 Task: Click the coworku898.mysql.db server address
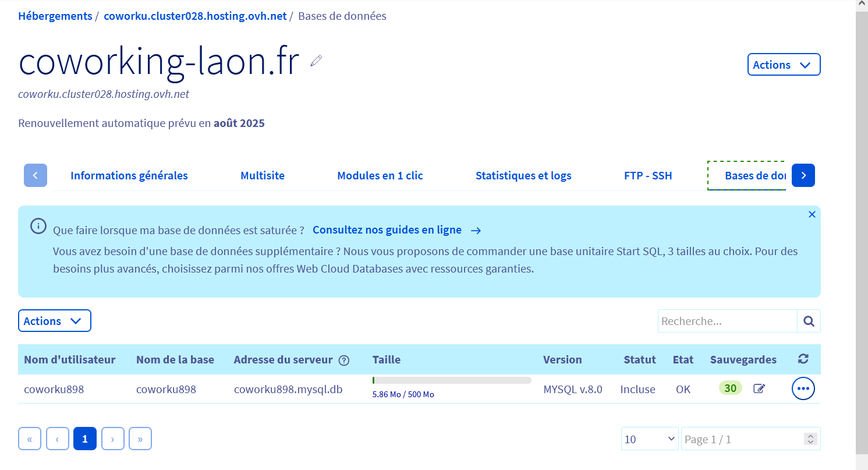288,389
